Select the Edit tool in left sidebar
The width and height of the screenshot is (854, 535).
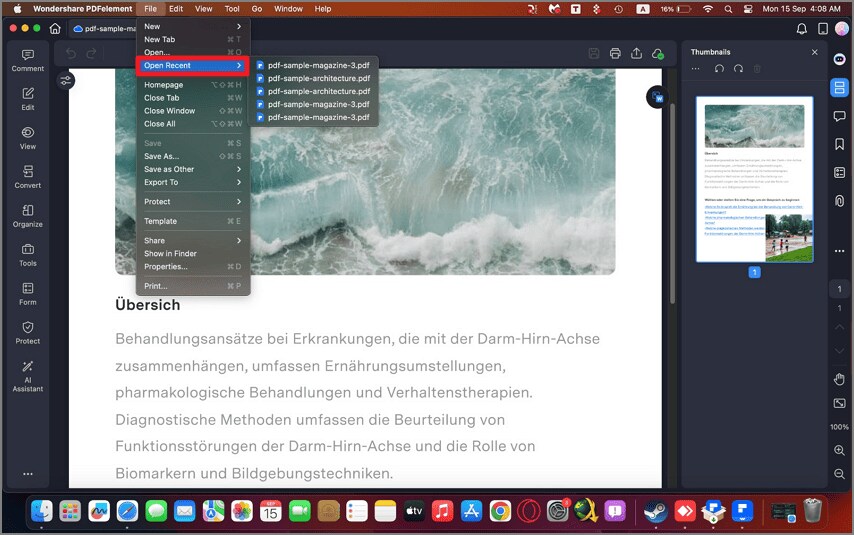click(28, 99)
